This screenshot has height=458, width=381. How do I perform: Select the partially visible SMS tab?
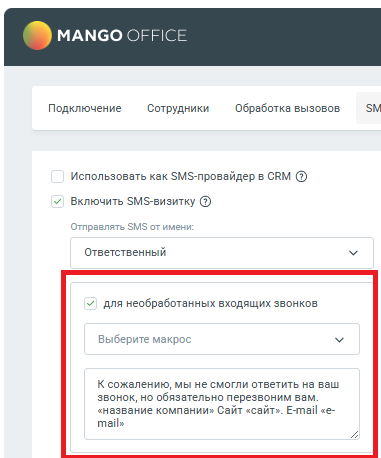tap(373, 108)
